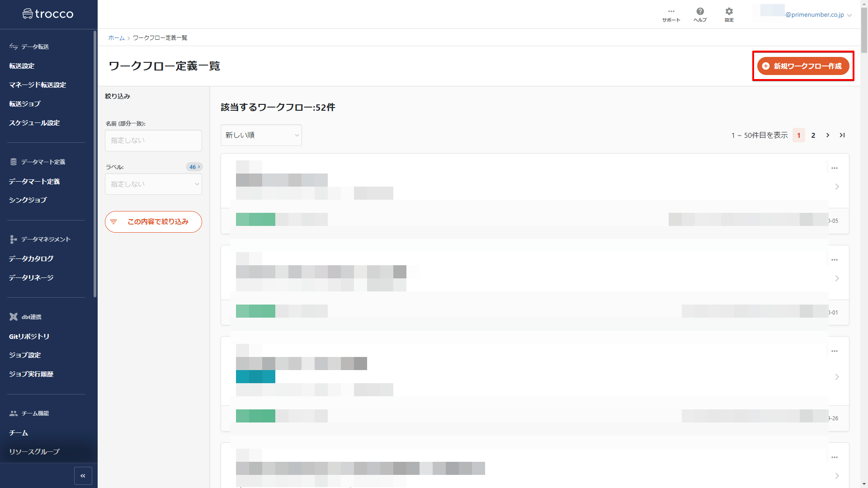This screenshot has width=868, height=488.
Task: Open シンクジョブ in sidebar
Action: 28,200
